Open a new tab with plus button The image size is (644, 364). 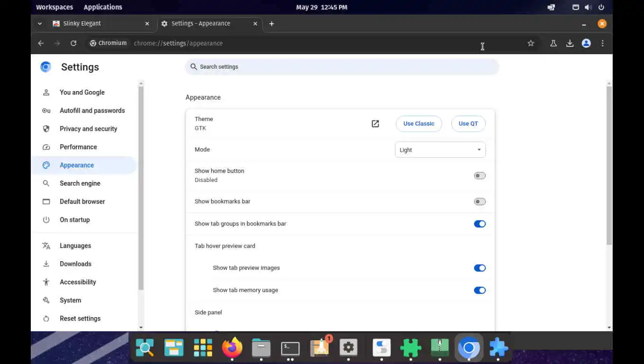click(271, 24)
